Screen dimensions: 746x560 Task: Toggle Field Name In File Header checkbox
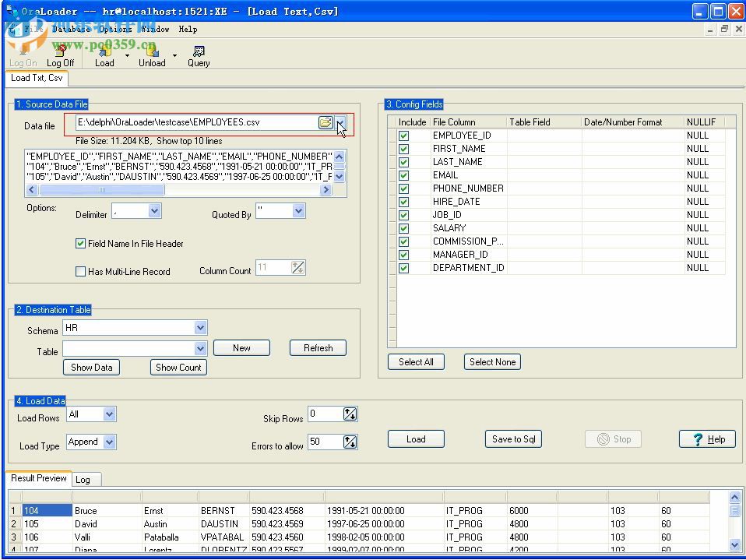click(x=80, y=244)
